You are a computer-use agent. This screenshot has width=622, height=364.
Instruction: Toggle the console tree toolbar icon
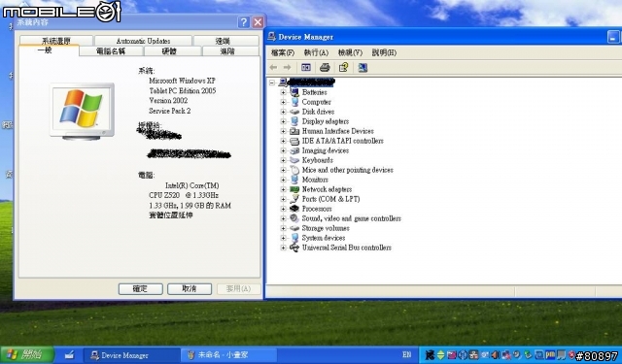(306, 67)
